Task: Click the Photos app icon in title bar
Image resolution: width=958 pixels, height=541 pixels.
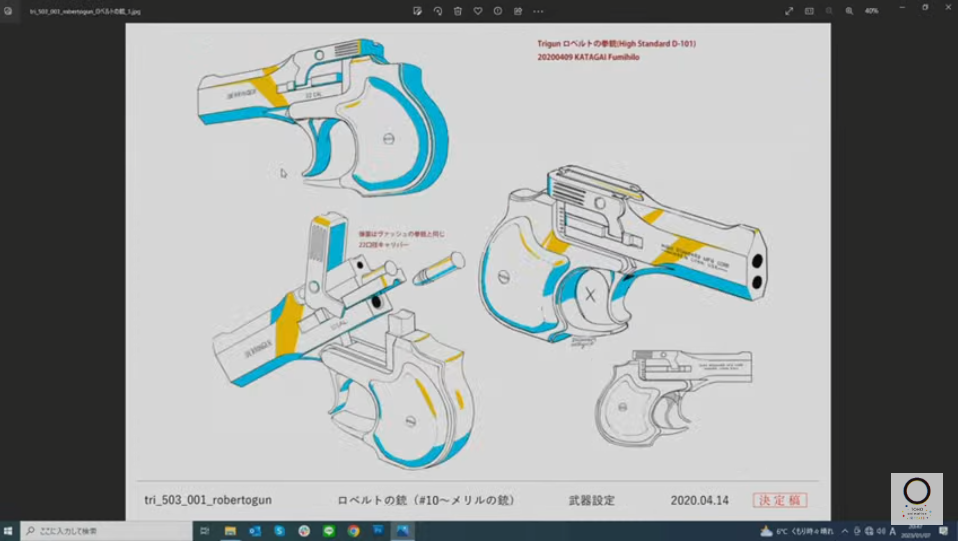Action: [x=8, y=11]
